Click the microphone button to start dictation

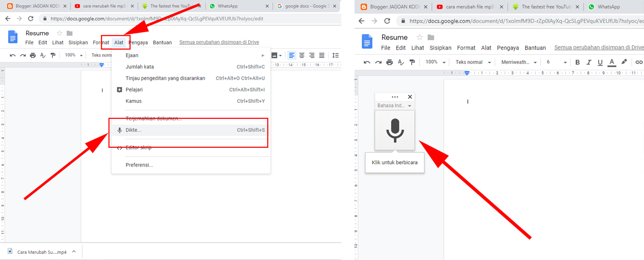(395, 130)
